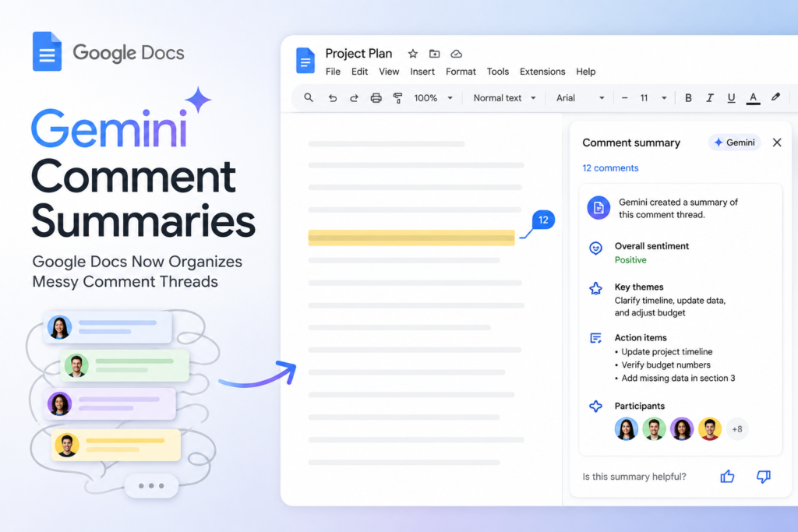Viewport: 798px width, 532px height.
Task: Click 'Update project timeline' action item
Action: (x=667, y=352)
